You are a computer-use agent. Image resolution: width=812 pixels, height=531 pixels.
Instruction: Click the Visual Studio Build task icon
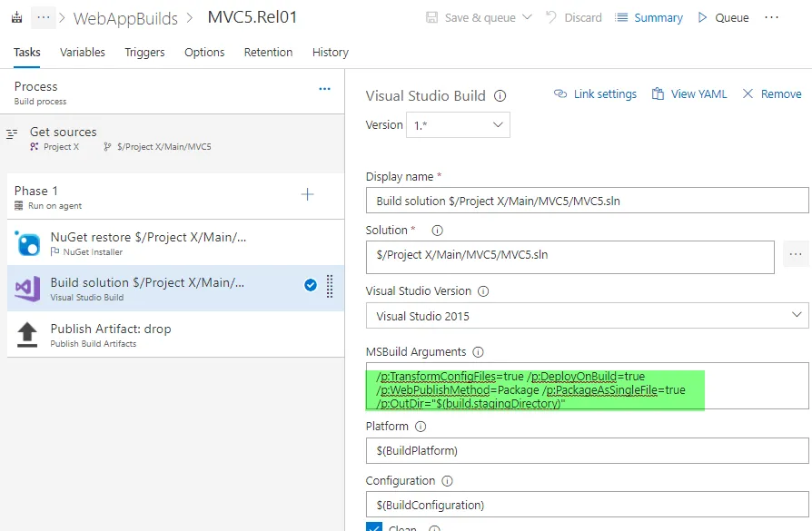coord(27,289)
